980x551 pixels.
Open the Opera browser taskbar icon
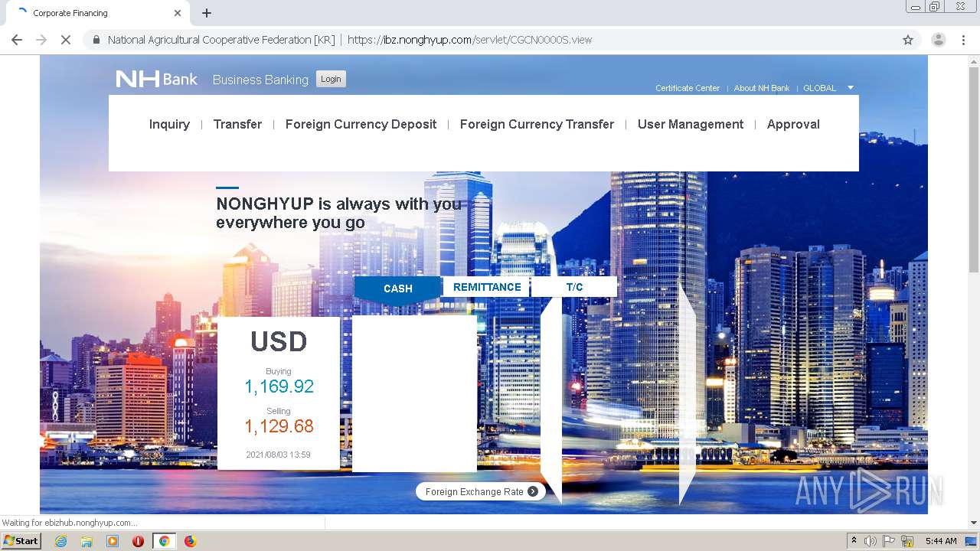138,541
